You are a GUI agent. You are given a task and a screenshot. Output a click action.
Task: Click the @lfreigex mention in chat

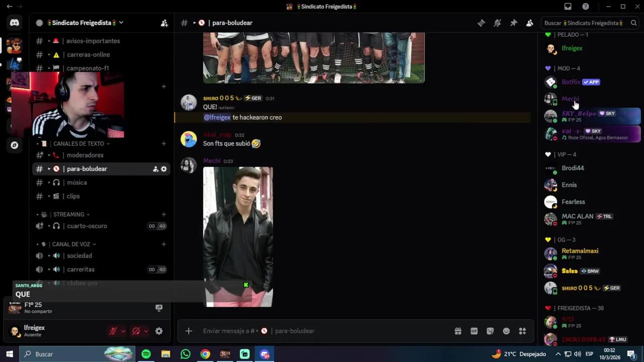click(x=217, y=117)
